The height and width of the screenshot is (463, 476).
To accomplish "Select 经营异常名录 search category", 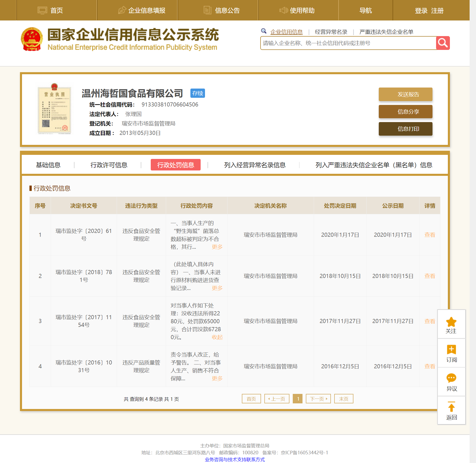I will coord(331,32).
